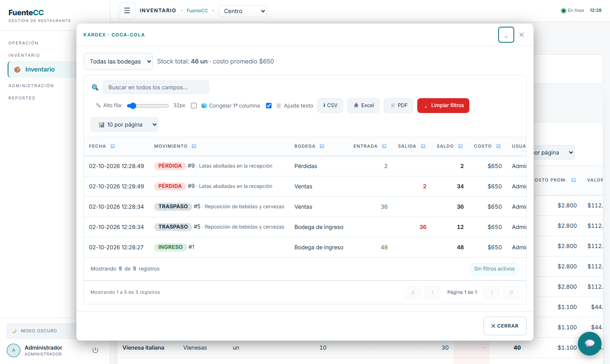This screenshot has width=610, height=364.
Task: Jump to the first page arrow
Action: 413,292
